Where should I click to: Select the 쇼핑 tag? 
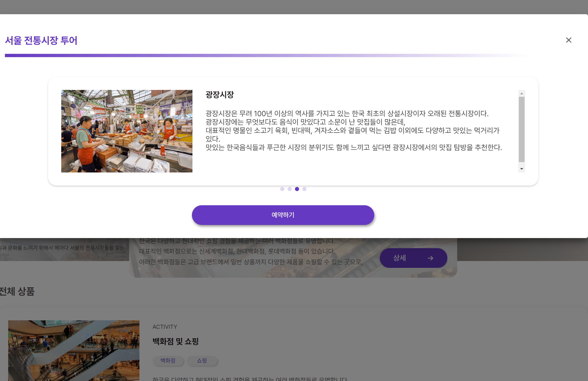pos(202,361)
